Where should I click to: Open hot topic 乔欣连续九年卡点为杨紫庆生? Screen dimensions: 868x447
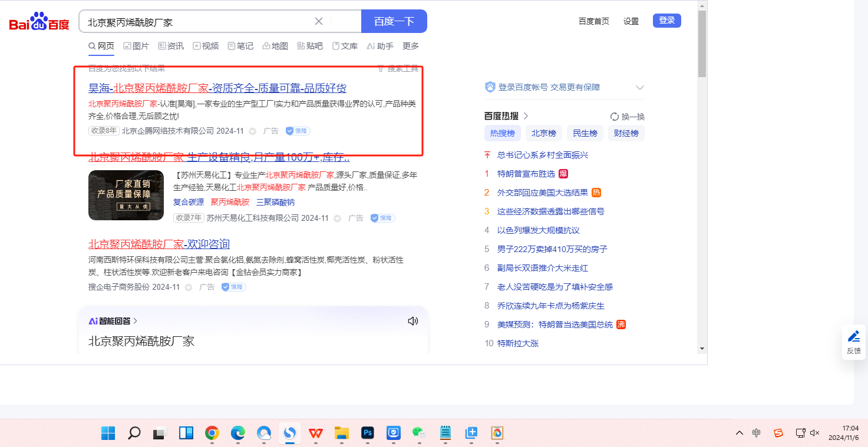pos(551,306)
